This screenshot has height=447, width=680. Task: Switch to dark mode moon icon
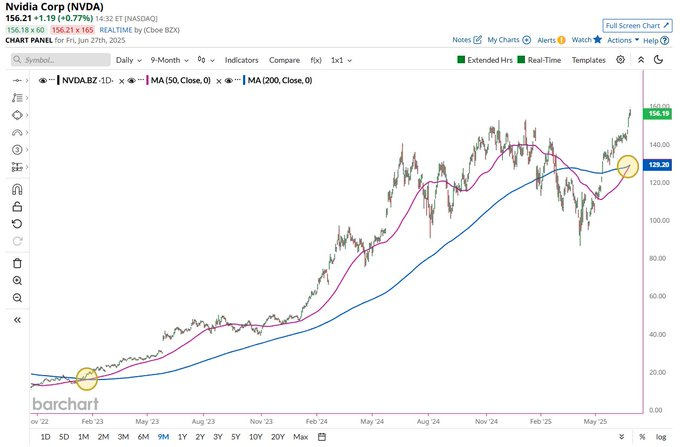(658, 60)
